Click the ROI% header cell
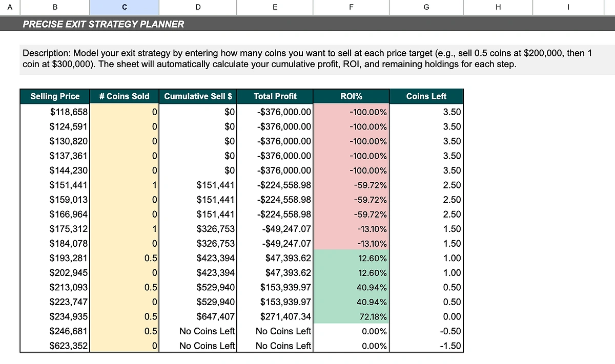This screenshot has width=615, height=364. 351,96
